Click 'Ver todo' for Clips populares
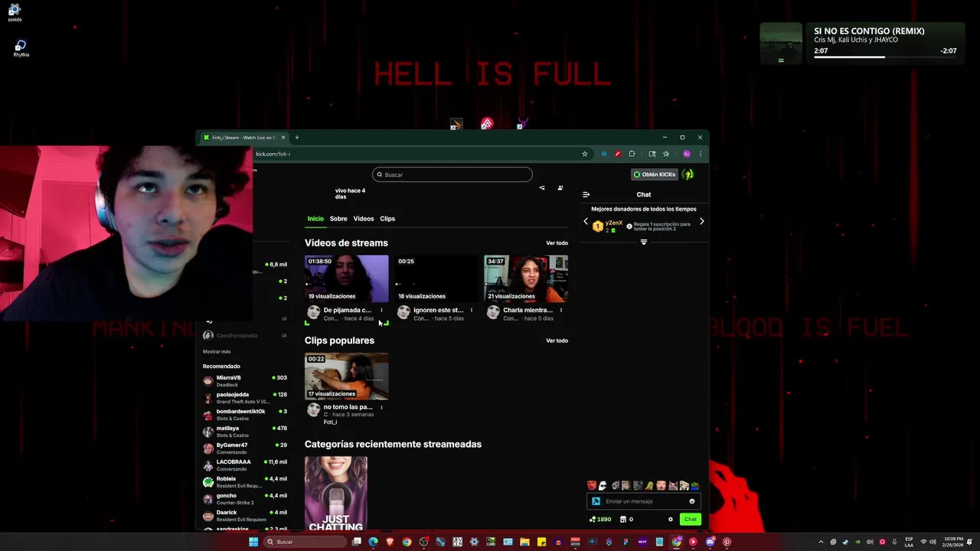Image resolution: width=980 pixels, height=551 pixels. point(557,341)
